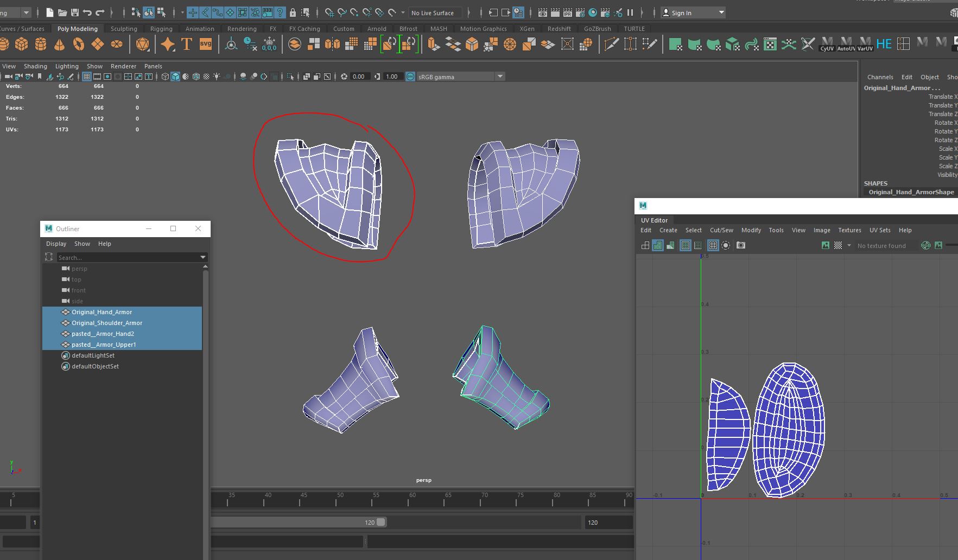The image size is (958, 560).
Task: Select pasted__Armor_Hand2 in the Outliner
Action: [103, 334]
